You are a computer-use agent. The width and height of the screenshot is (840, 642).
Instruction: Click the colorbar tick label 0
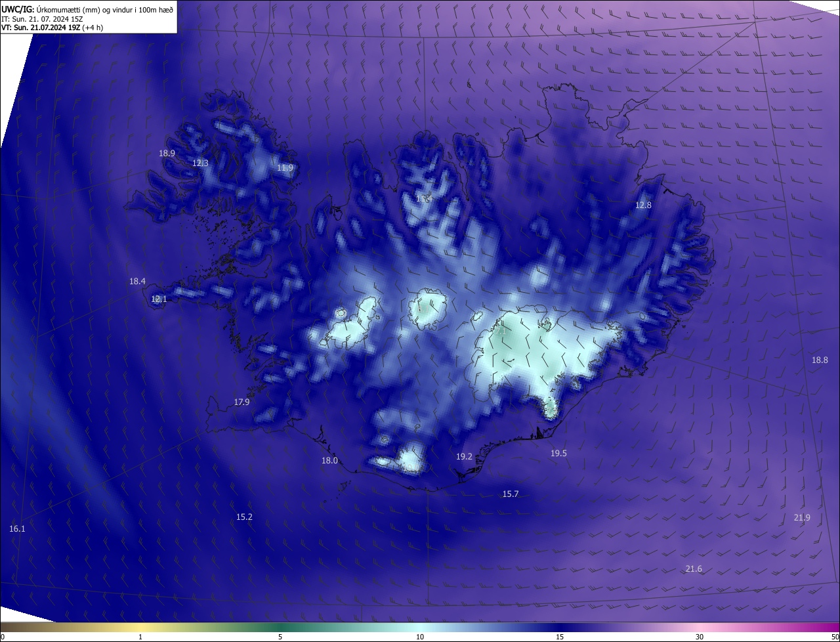(3, 637)
